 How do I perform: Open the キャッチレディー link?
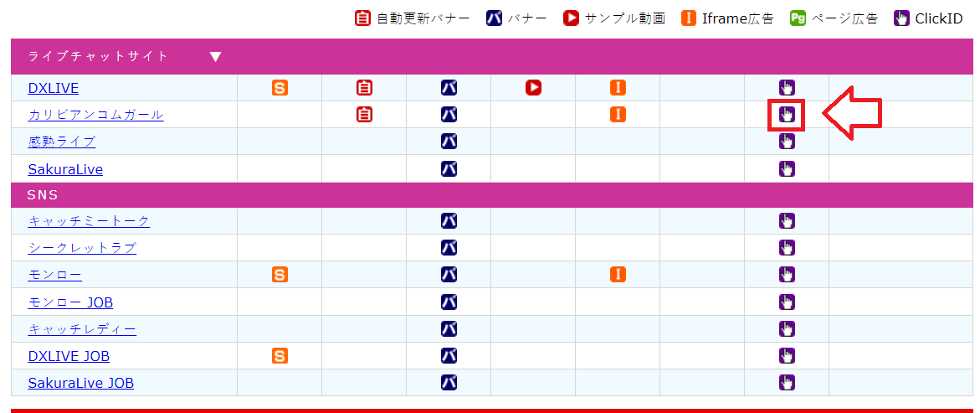pyautogui.click(x=82, y=329)
